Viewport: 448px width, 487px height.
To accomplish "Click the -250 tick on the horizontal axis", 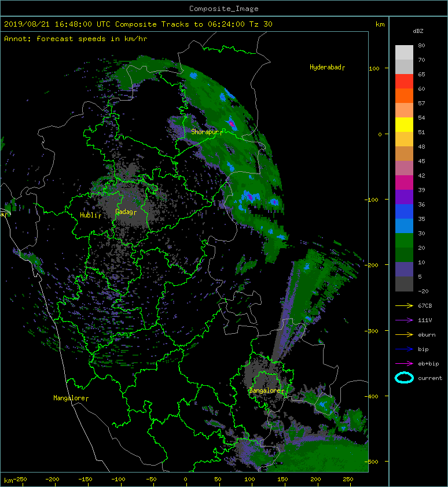I will coord(20,479).
